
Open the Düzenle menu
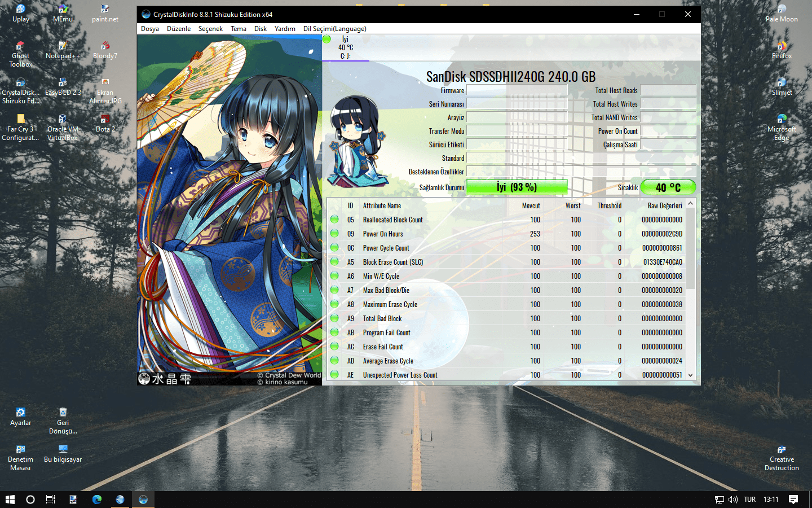click(x=179, y=29)
